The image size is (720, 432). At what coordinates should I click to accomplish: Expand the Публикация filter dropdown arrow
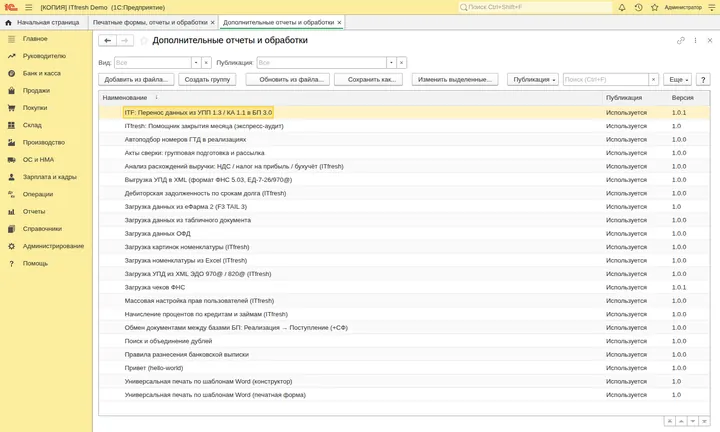[x=391, y=62]
